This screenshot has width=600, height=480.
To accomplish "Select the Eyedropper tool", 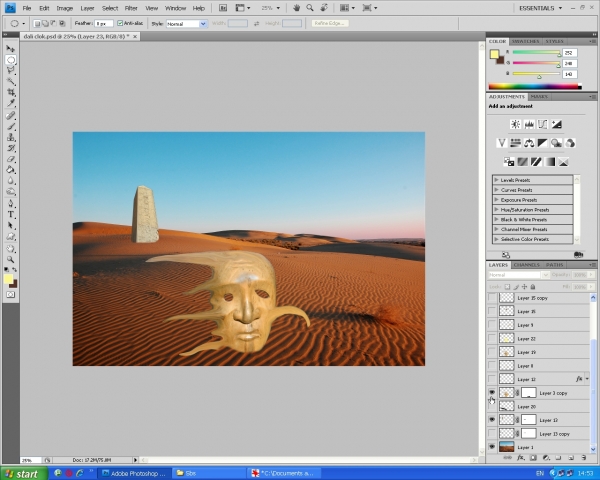I will coord(11,103).
